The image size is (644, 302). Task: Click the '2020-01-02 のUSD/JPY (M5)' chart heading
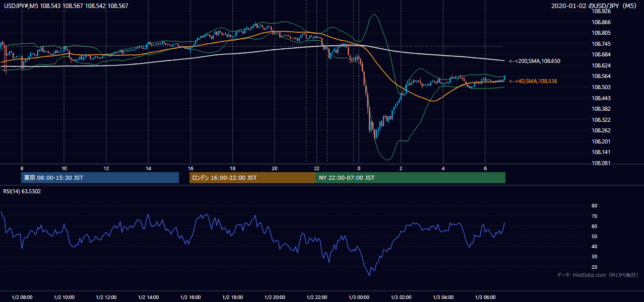(595, 6)
